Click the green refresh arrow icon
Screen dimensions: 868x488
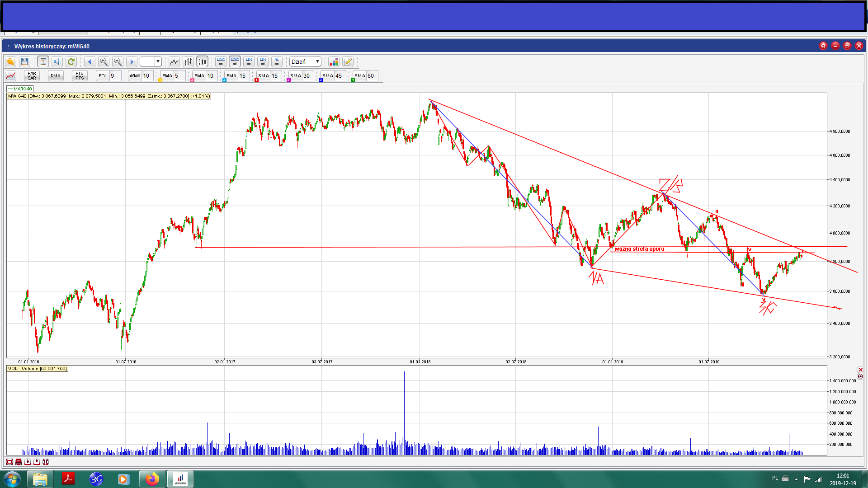click(x=71, y=61)
